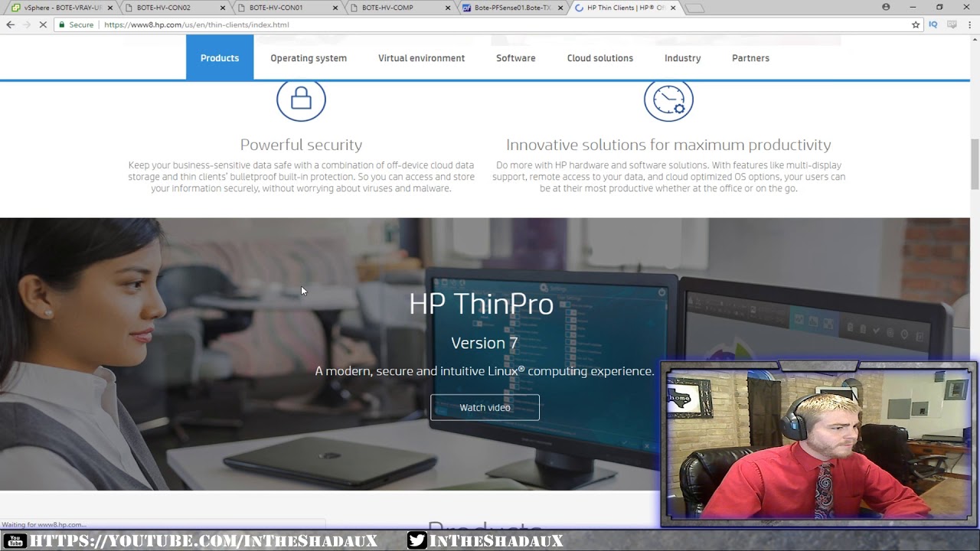This screenshot has height=551, width=980.
Task: Open the Chrome menu three-dots icon
Action: click(969, 24)
